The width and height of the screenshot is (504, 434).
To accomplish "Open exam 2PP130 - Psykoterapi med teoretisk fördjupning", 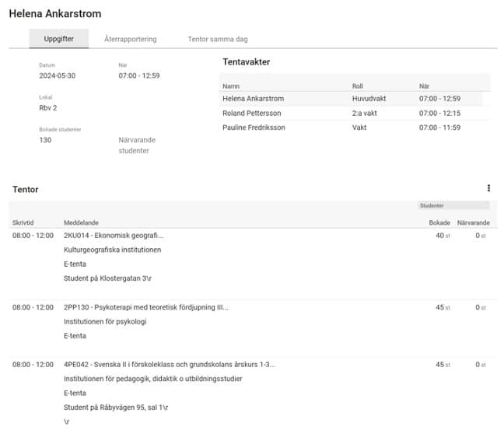I will pos(146,307).
